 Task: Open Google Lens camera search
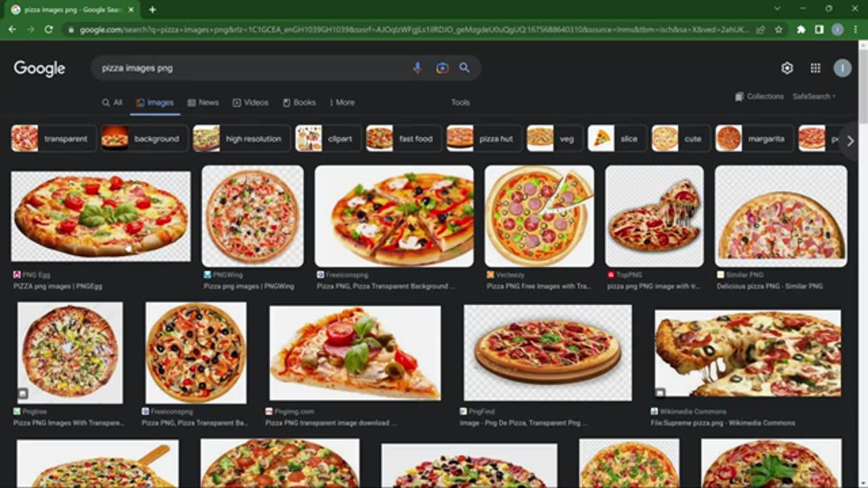(442, 68)
